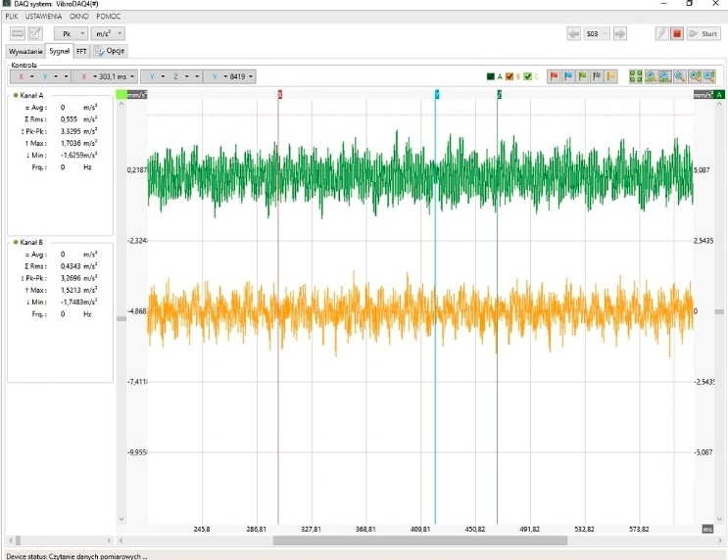Viewport: 728px width, 560px height.
Task: Go to next measurement with right arrow
Action: click(x=621, y=33)
